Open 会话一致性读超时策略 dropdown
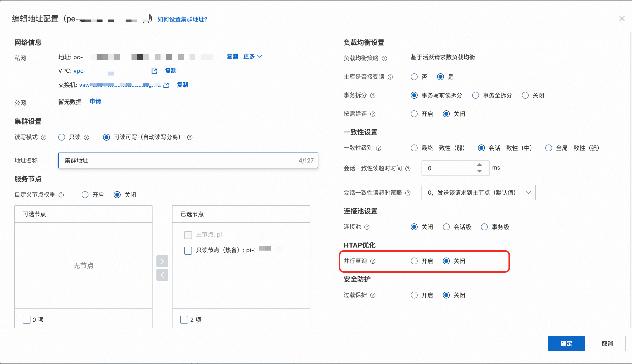Screen dimensions: 632x364 click(478, 192)
